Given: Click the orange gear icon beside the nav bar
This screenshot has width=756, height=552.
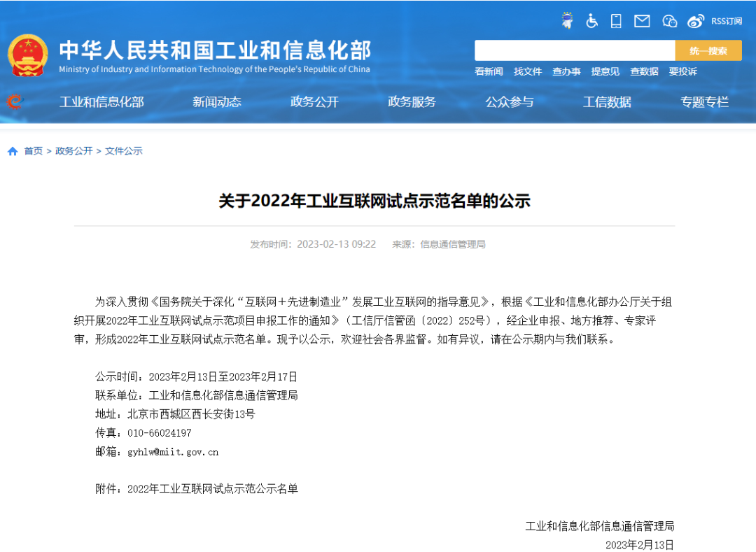Looking at the screenshot, I should coord(15,101).
